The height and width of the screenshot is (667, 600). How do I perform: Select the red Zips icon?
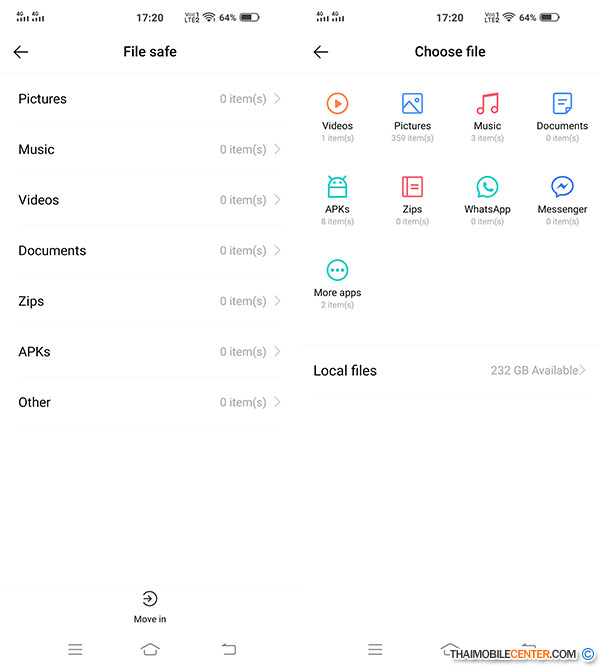412,187
